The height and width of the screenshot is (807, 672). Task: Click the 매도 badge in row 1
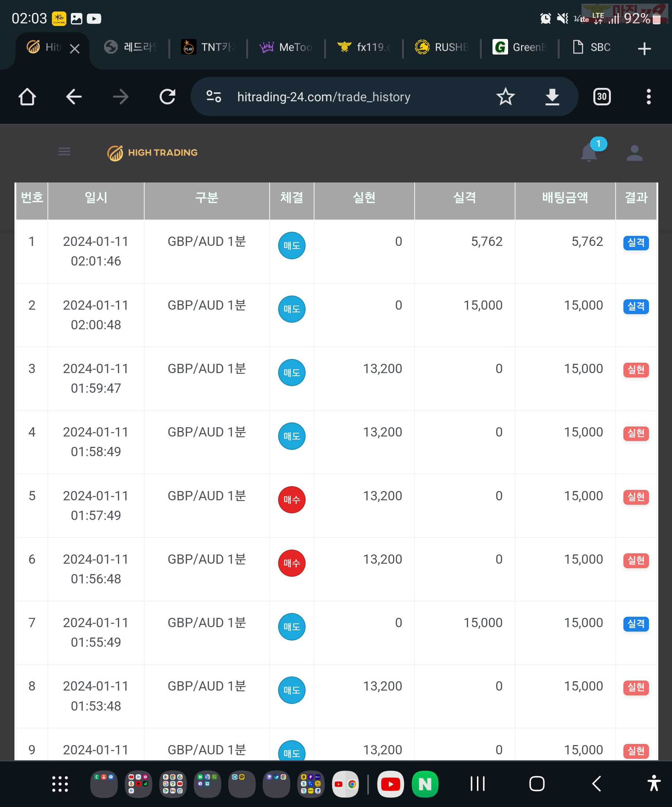coord(291,246)
